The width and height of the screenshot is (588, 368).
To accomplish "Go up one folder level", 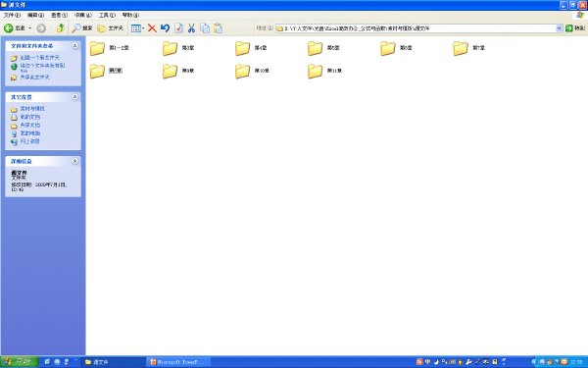I will 60,28.
